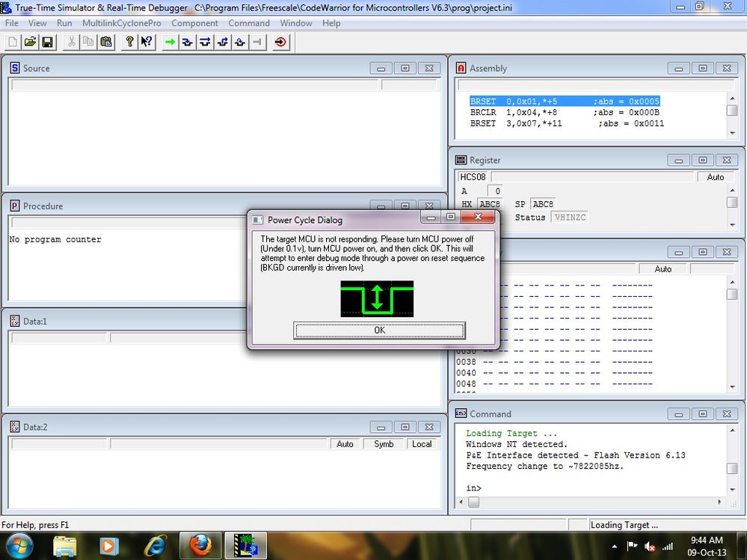This screenshot has width=747, height=560.
Task: Click scroll down arrow in Memory window
Action: pyautogui.click(x=732, y=387)
